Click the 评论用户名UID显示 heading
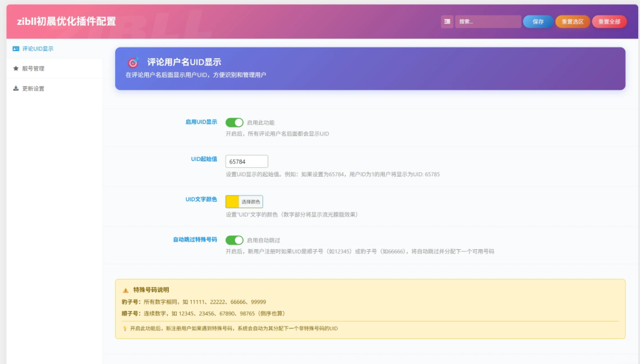The image size is (640, 364). [184, 62]
